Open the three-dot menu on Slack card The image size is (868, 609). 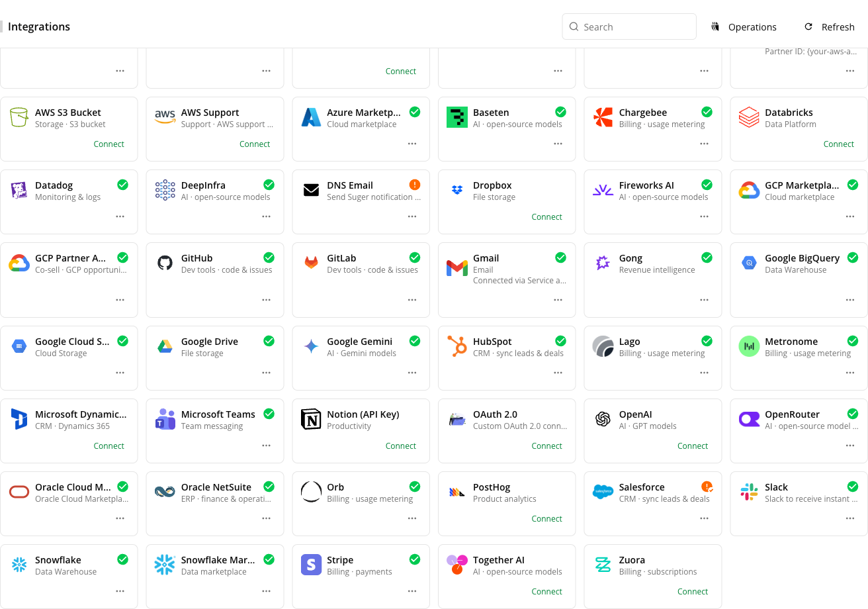pos(850,518)
